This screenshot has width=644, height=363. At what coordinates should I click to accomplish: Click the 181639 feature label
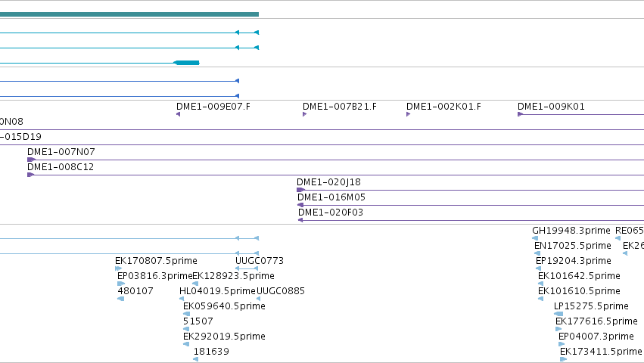point(211,352)
